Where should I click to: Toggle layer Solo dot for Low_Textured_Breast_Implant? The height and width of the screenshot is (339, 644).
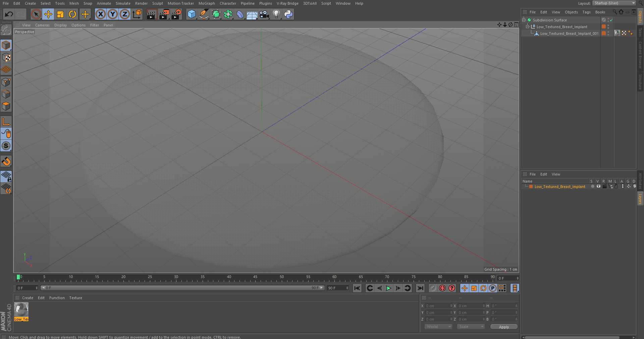592,187
